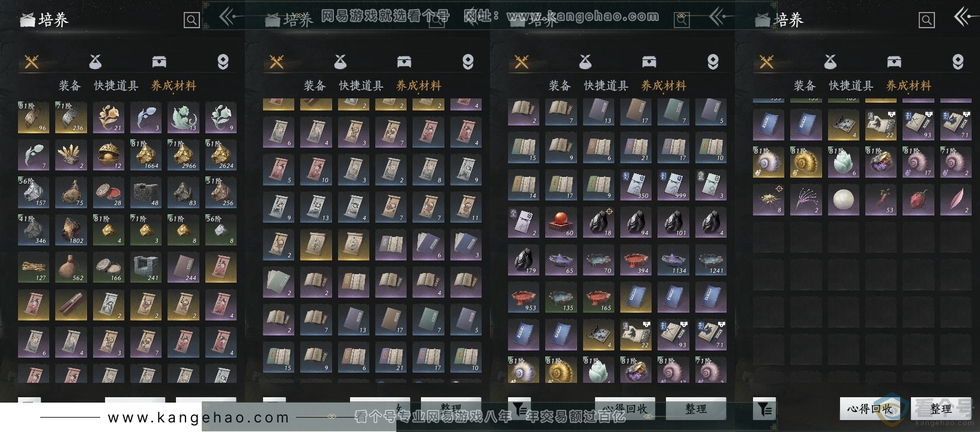Open 装备 tab in rightmost panel

click(x=805, y=86)
